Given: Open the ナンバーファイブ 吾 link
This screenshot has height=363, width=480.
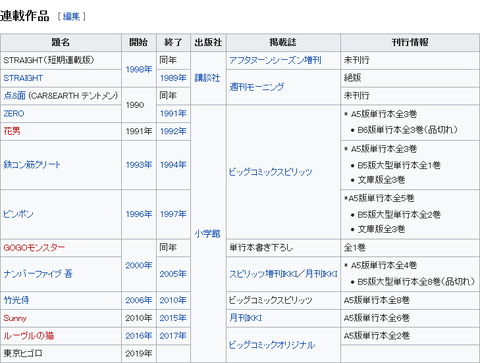Looking at the screenshot, I should coord(38,274).
